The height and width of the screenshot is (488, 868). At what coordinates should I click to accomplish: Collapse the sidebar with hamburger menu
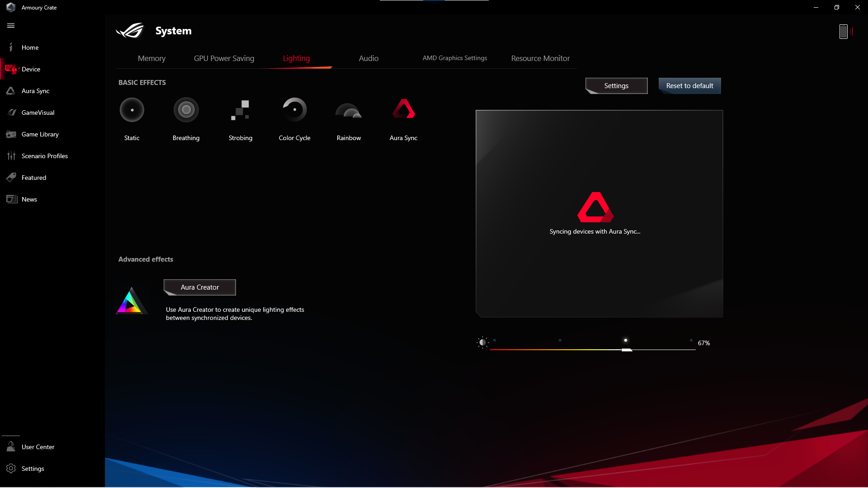[11, 26]
